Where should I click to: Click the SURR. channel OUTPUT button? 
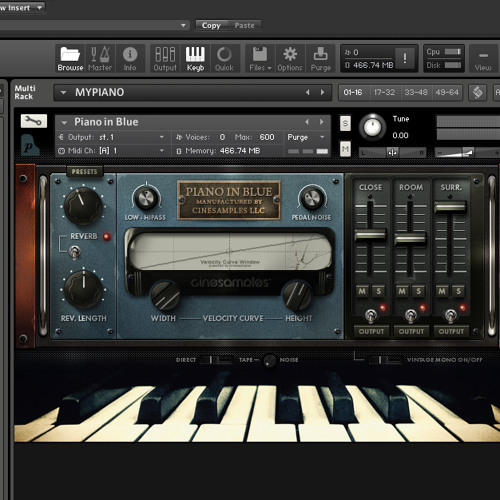click(451, 331)
